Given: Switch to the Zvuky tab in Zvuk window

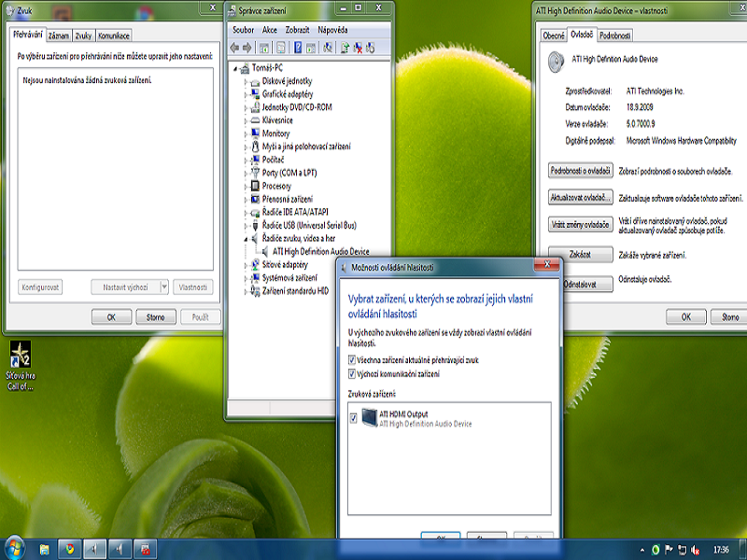Looking at the screenshot, I should pos(83,35).
